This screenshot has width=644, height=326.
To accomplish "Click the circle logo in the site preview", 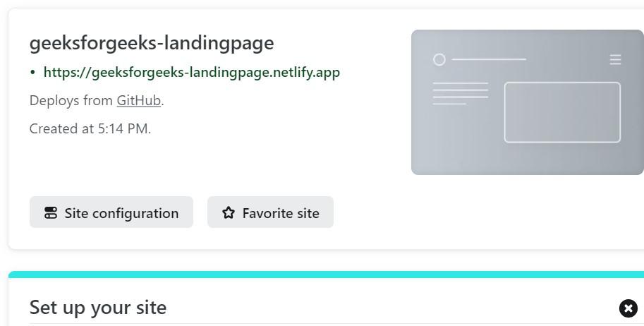I will [x=439, y=60].
